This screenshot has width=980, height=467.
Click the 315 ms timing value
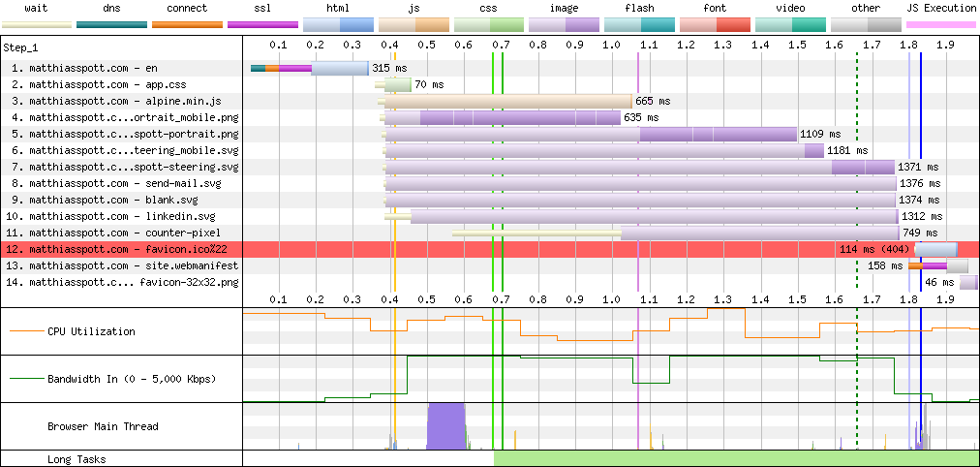pyautogui.click(x=388, y=68)
